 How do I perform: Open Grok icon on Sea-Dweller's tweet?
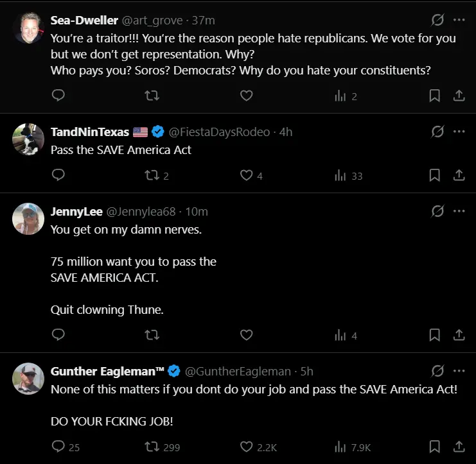pyautogui.click(x=437, y=21)
